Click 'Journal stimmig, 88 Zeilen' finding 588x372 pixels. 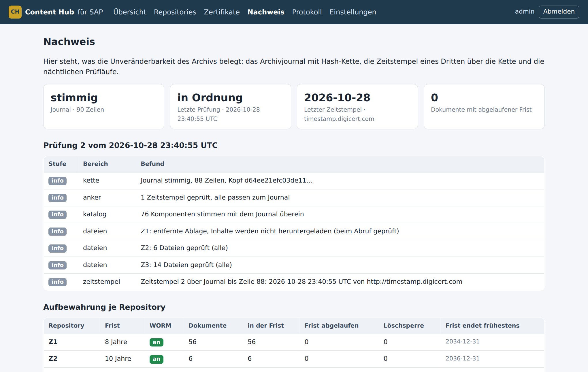pos(226,181)
